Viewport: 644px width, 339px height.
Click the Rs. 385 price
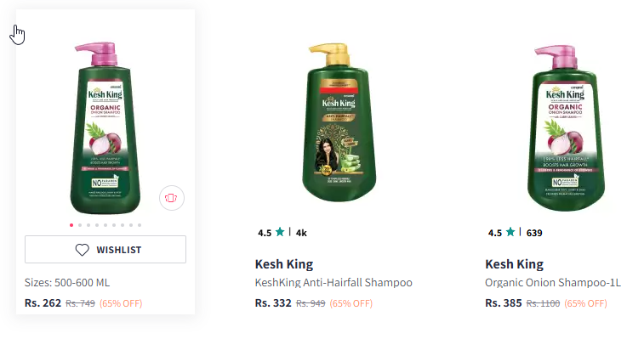[504, 303]
